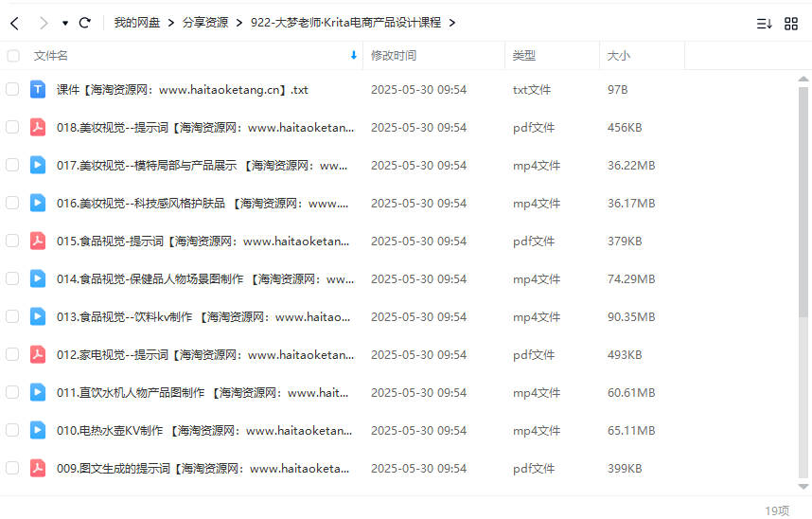
Task: Check the box for 014.食品视觉 video
Action: tap(12, 278)
